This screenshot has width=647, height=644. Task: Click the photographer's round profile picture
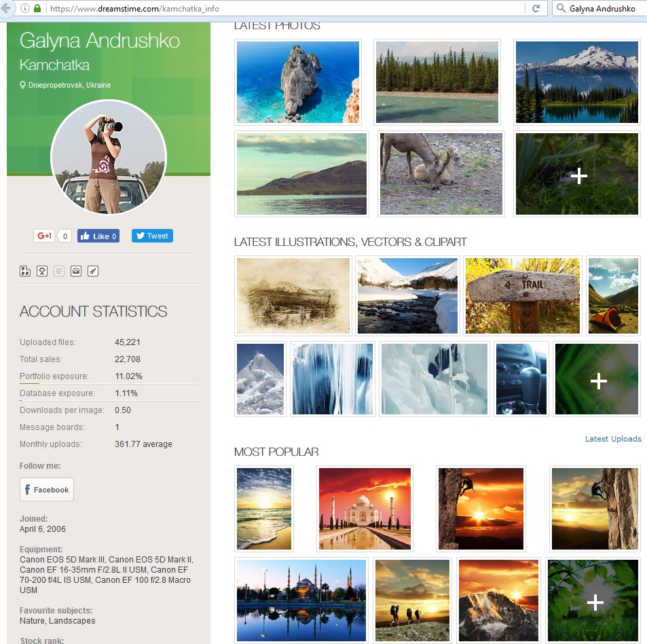[x=109, y=158]
